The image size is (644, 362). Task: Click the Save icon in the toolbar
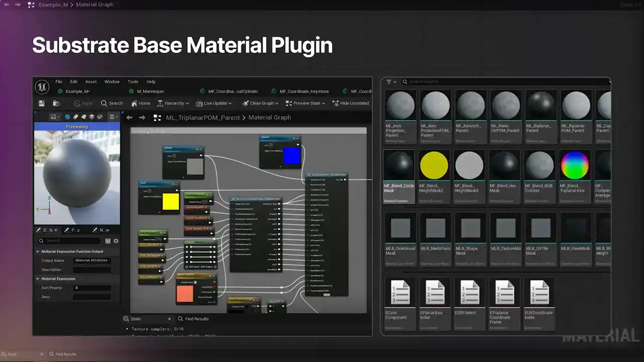click(42, 103)
